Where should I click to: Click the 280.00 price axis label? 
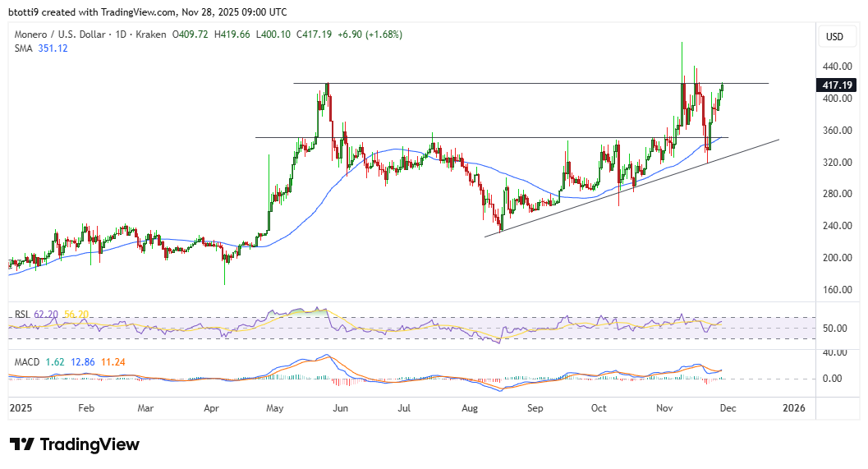pos(837,194)
